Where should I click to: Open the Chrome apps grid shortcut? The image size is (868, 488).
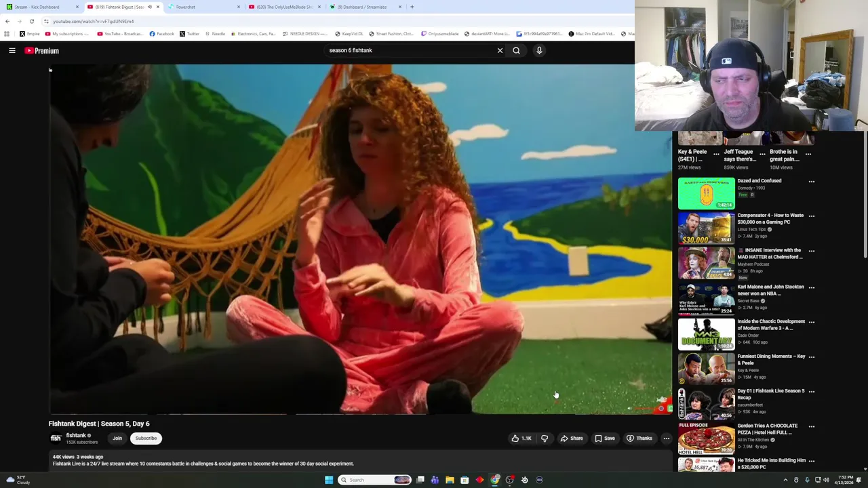[x=7, y=34]
